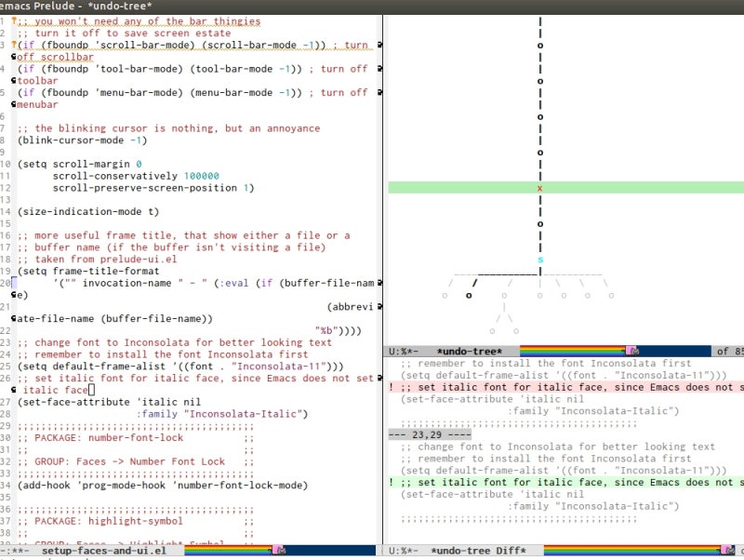Viewport: 744px width, 560px height.
Task: Click the *undo-tree Diff* buffer name
Action: click(478, 551)
